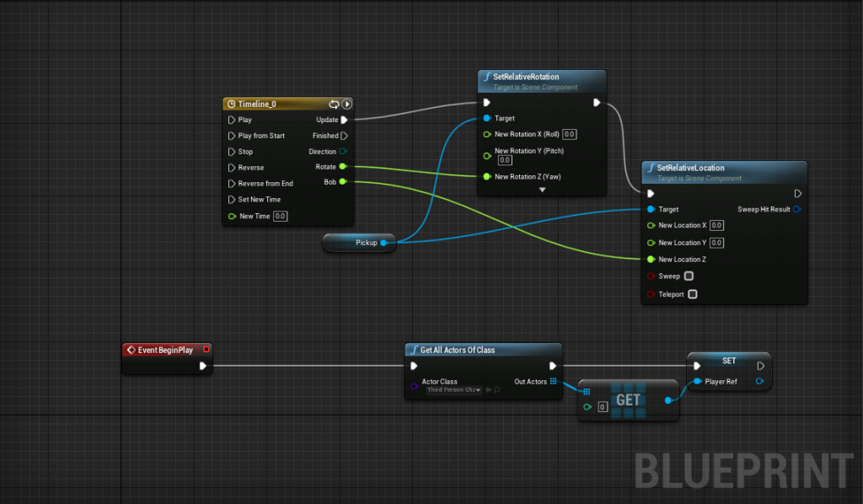Click the New Time float input pin
This screenshot has width=863, height=504.
tap(233, 217)
